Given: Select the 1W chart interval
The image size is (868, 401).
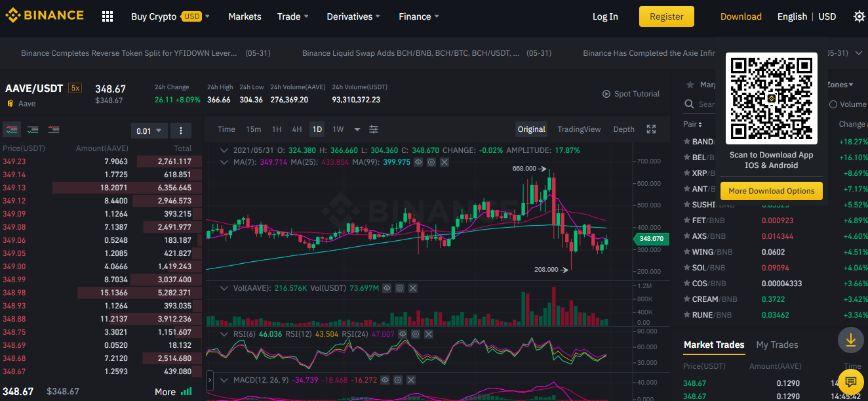Looking at the screenshot, I should tap(338, 129).
